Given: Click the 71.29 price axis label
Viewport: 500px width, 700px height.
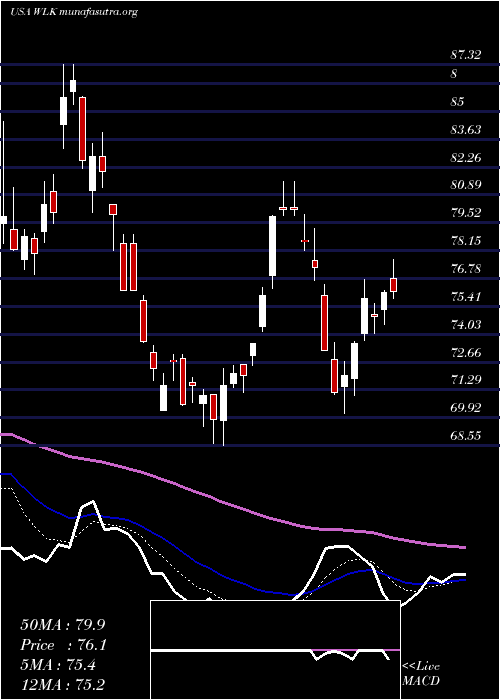Looking at the screenshot, I should coord(466,380).
